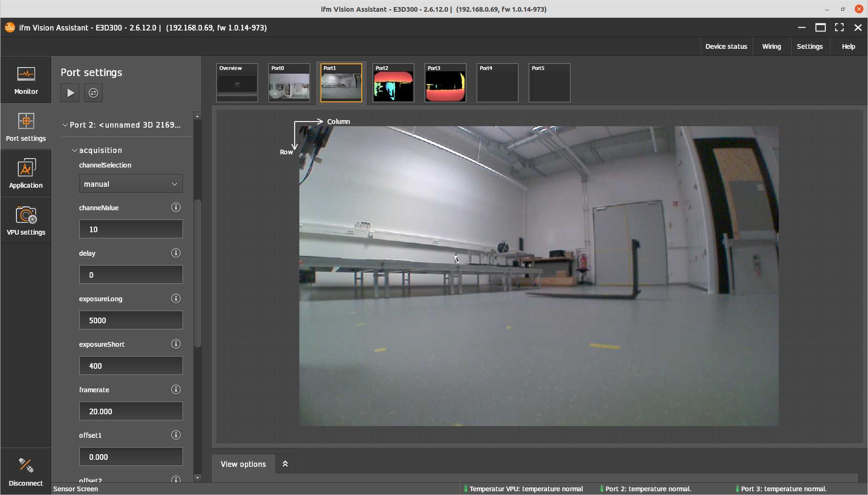Click the framerate info icon
Viewport: 868px width, 495px height.
point(176,389)
